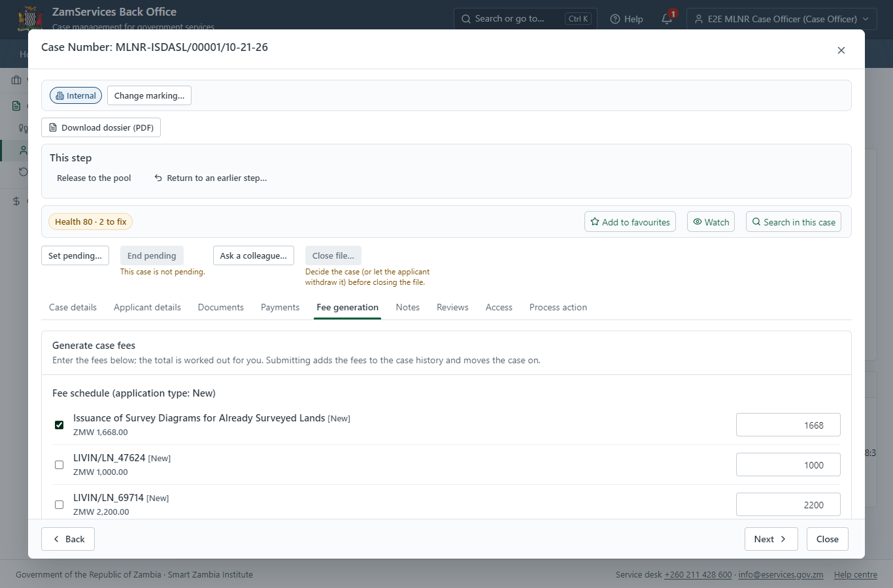Click the service desk phone number link

(698, 575)
